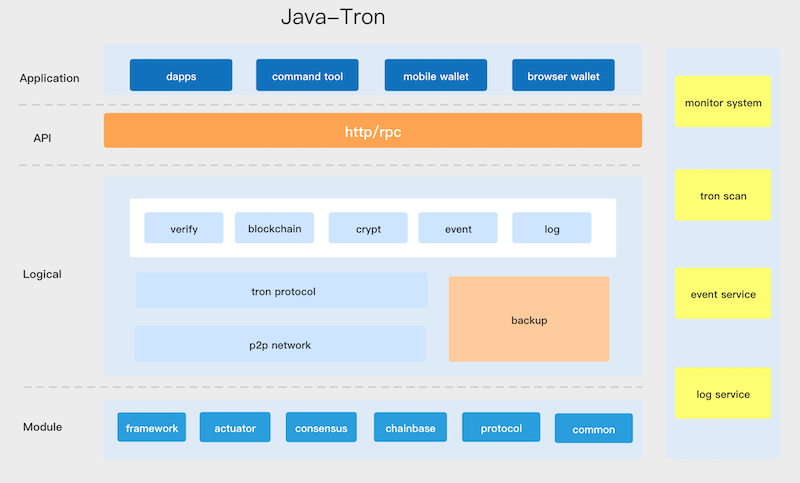Image resolution: width=800 pixels, height=483 pixels.
Task: Select the yellow monitor system box
Action: [x=723, y=101]
